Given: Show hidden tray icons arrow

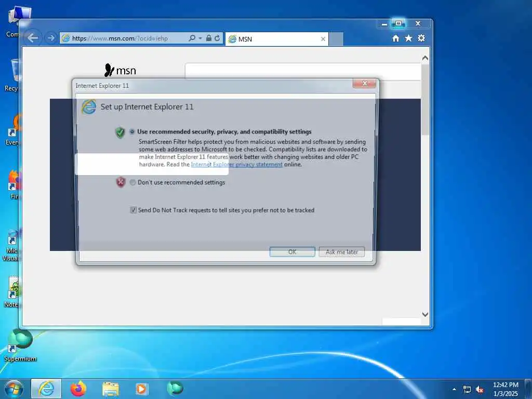Looking at the screenshot, I should 454,389.
